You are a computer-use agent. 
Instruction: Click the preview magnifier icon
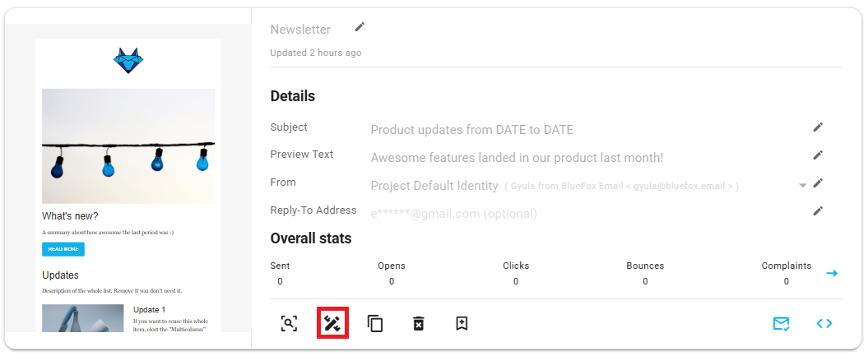[289, 323]
